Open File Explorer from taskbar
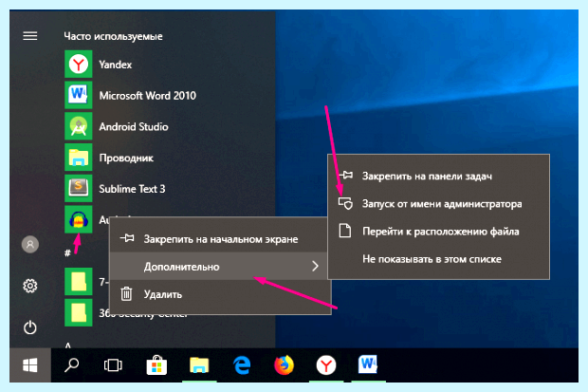 [199, 365]
